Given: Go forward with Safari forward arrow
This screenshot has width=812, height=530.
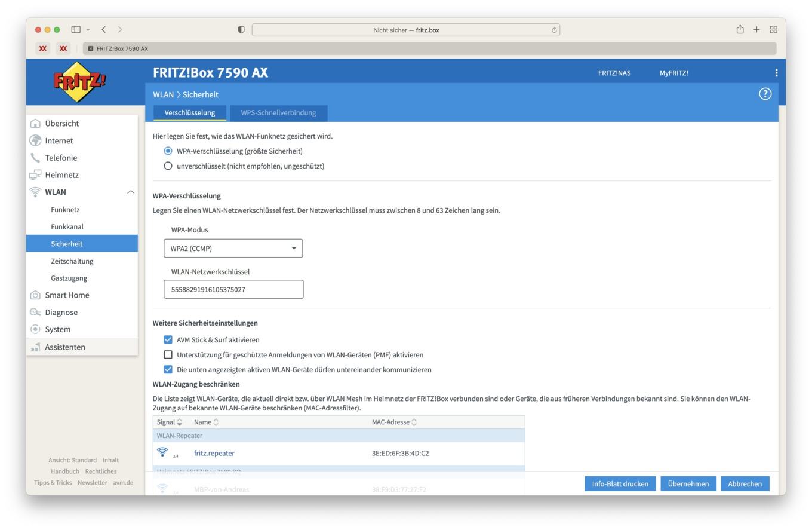Looking at the screenshot, I should point(120,29).
